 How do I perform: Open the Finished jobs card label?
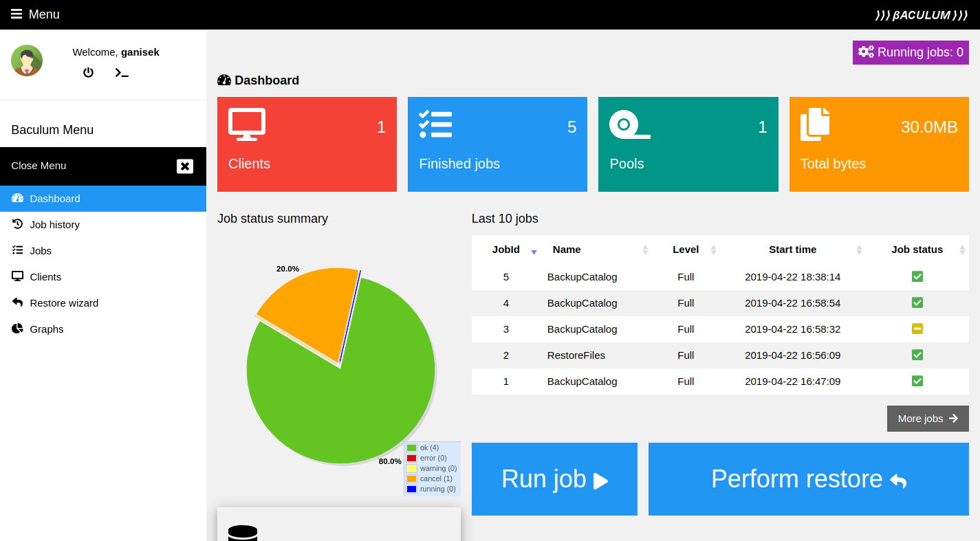459,164
